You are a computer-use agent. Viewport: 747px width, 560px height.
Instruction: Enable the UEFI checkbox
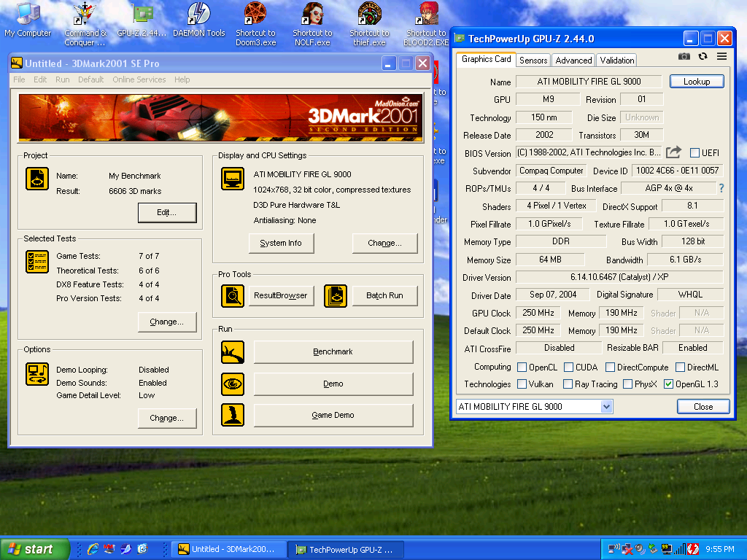tap(694, 152)
